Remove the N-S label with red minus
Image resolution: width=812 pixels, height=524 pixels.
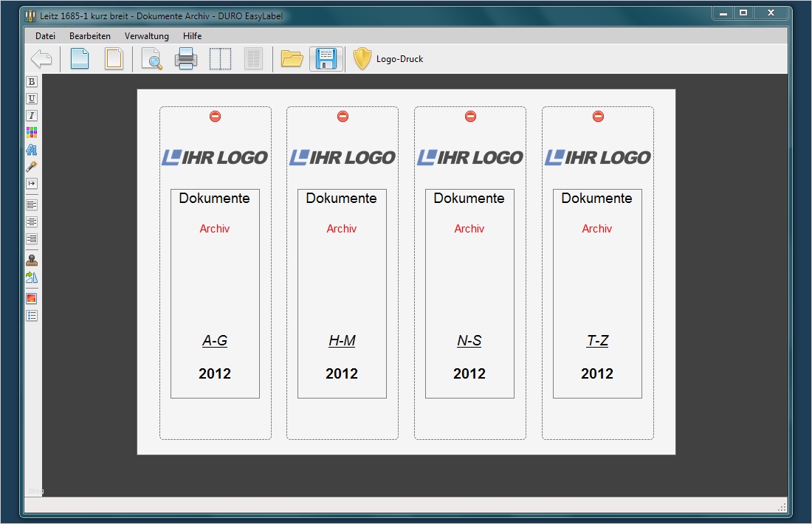pos(470,117)
